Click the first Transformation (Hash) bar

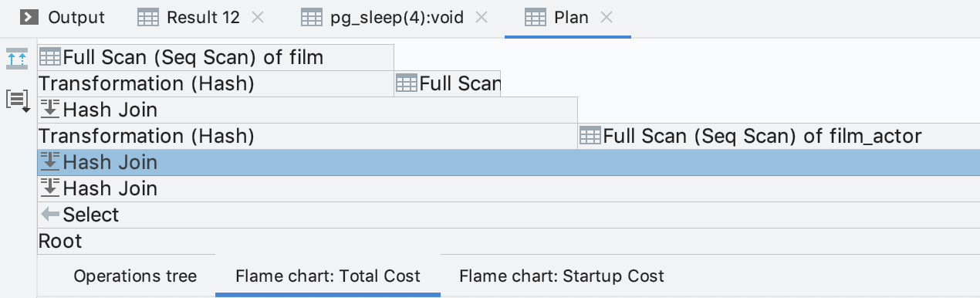point(215,83)
